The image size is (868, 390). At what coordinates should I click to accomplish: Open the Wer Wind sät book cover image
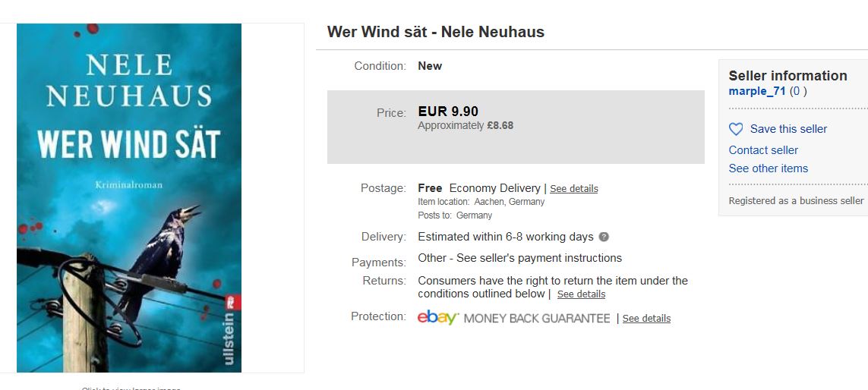(129, 197)
